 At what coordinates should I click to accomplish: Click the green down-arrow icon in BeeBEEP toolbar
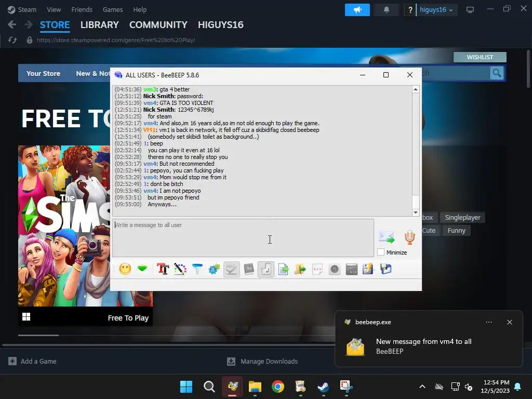coord(142,269)
